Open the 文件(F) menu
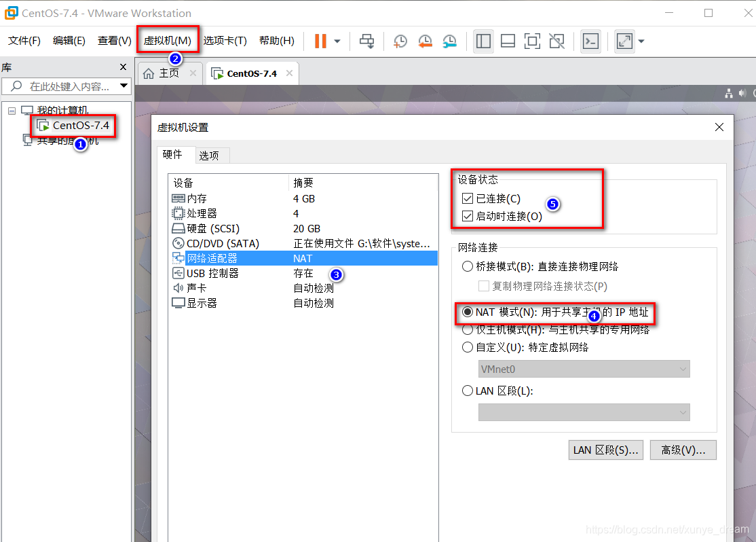 (24, 41)
